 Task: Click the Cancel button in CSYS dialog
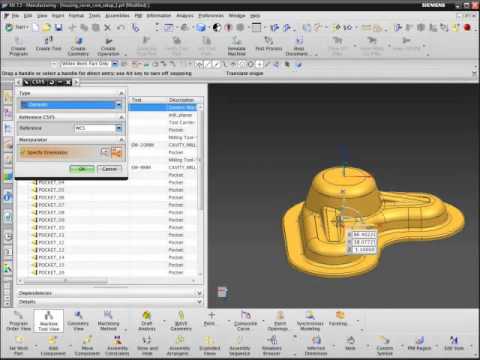pos(109,169)
